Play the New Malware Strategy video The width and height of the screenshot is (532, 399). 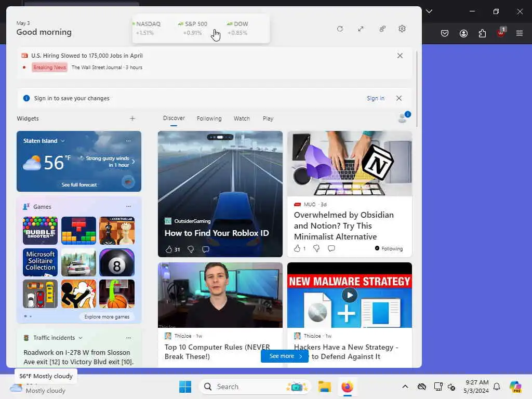(x=350, y=295)
